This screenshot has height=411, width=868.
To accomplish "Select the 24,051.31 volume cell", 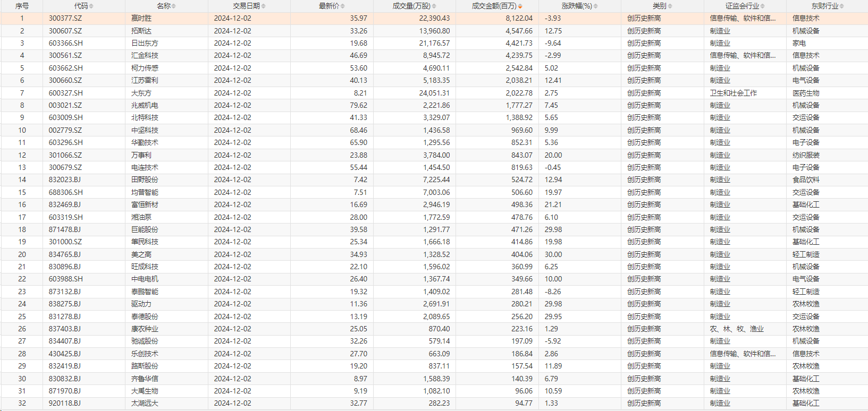I will (434, 93).
